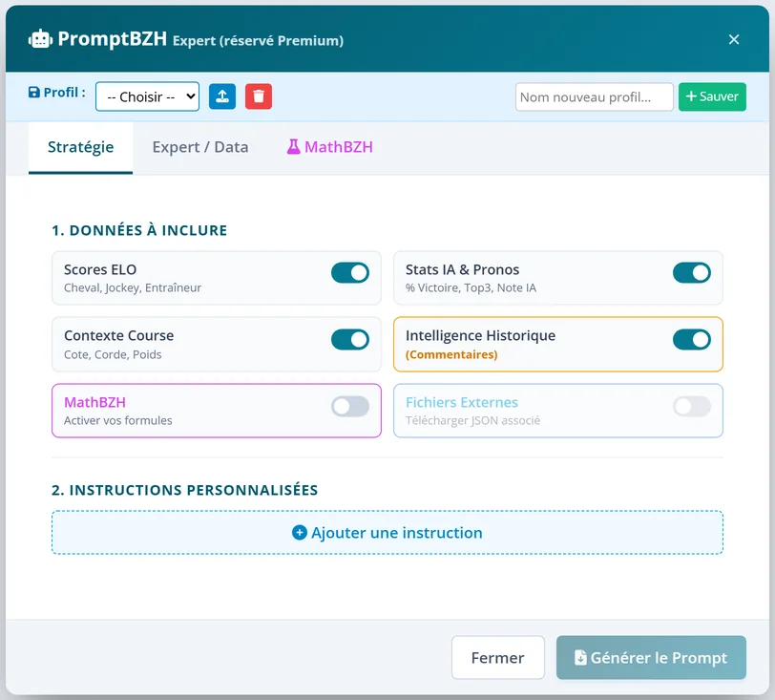Switch to the Expert / Data tab

[x=200, y=147]
